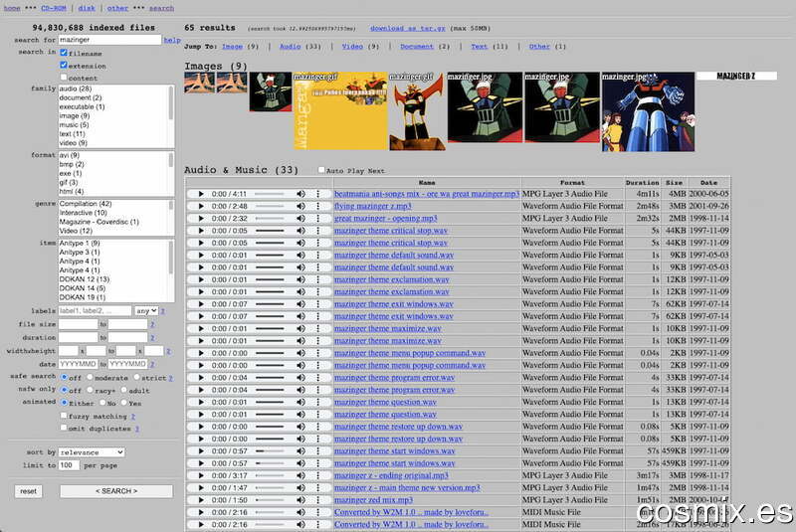Image resolution: width=796 pixels, height=532 pixels.
Task: Go to home in top navigation
Action: 12,8
